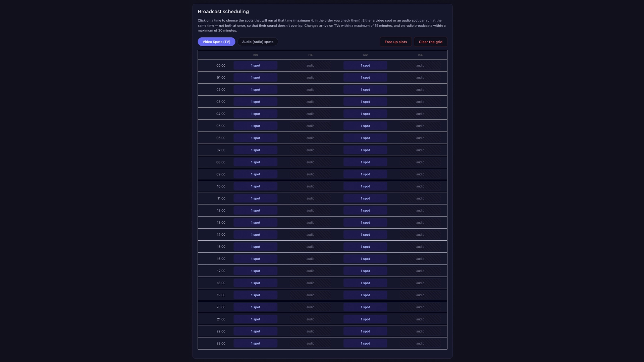Select the 23:45 audio slot

pos(420,343)
